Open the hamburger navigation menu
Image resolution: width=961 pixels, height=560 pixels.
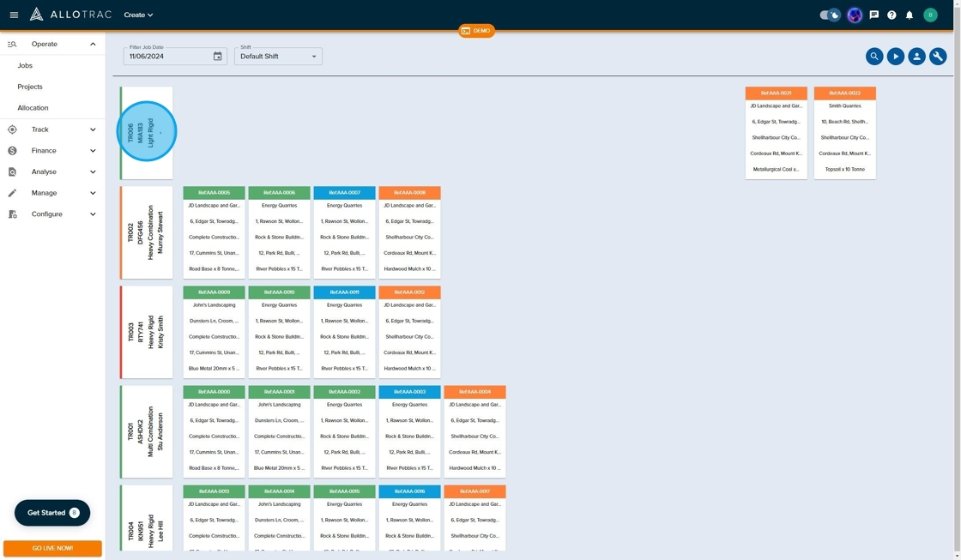point(14,15)
